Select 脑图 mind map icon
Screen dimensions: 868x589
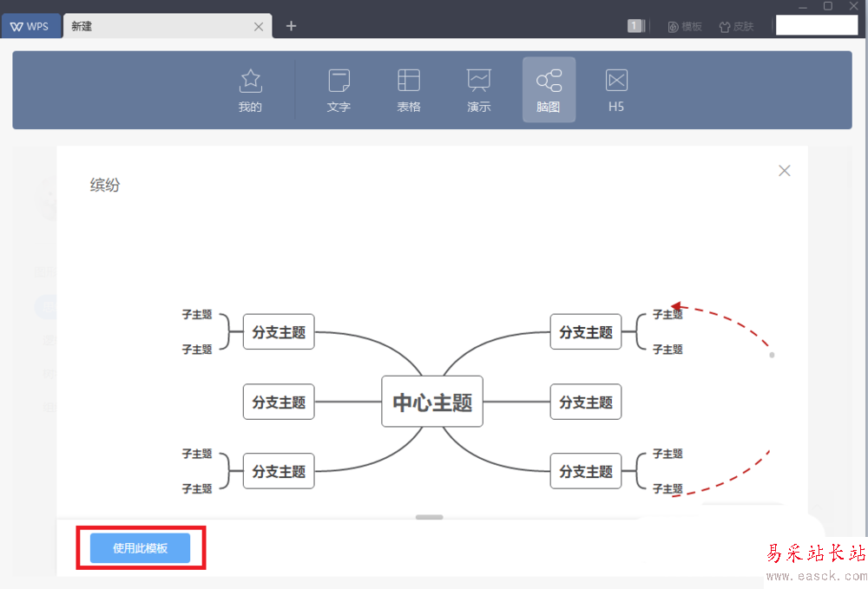point(549,89)
